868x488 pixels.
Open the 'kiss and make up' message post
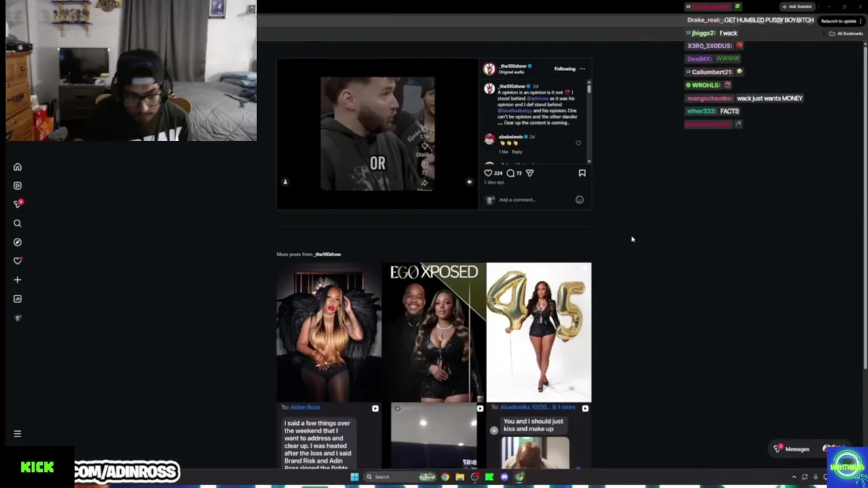[x=538, y=436]
